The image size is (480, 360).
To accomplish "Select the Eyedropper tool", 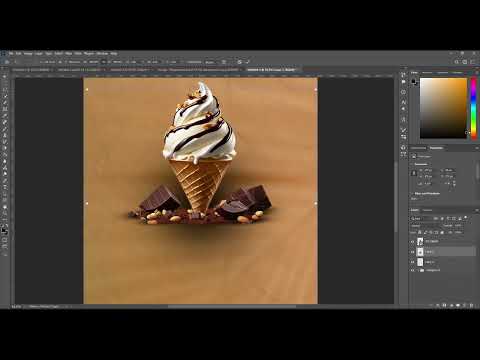I will click(x=5, y=116).
